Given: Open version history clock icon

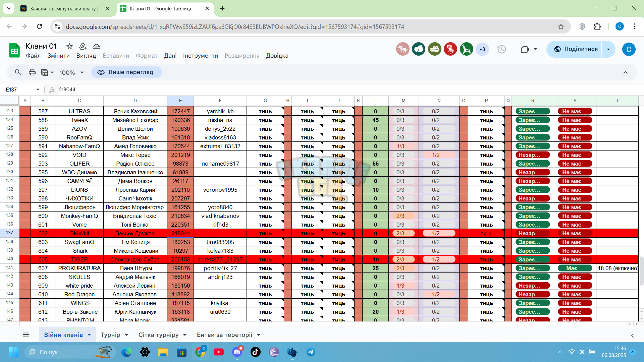Looking at the screenshot, I should (x=501, y=49).
